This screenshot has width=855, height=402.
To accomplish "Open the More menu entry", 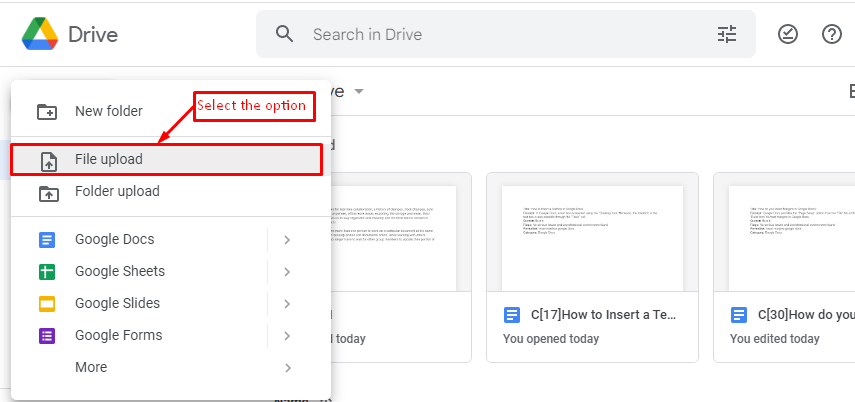I will 171,367.
